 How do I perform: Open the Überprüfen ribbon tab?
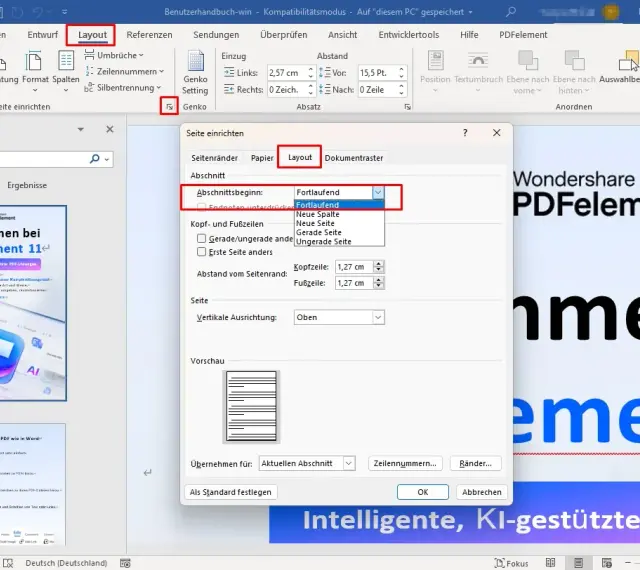(284, 35)
